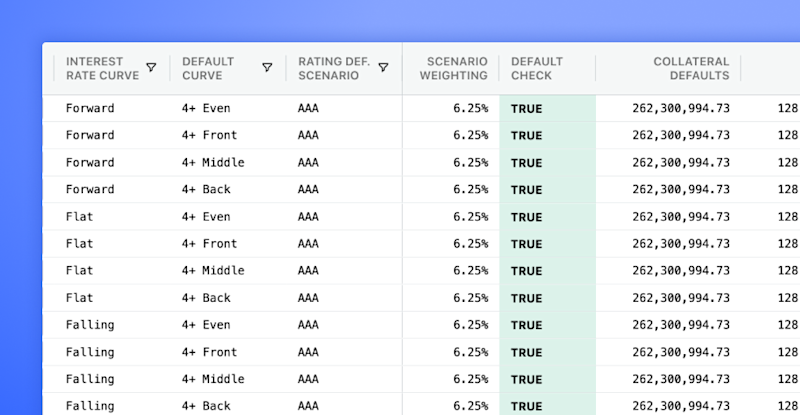Select the Forward 4+ Even row

[421, 108]
